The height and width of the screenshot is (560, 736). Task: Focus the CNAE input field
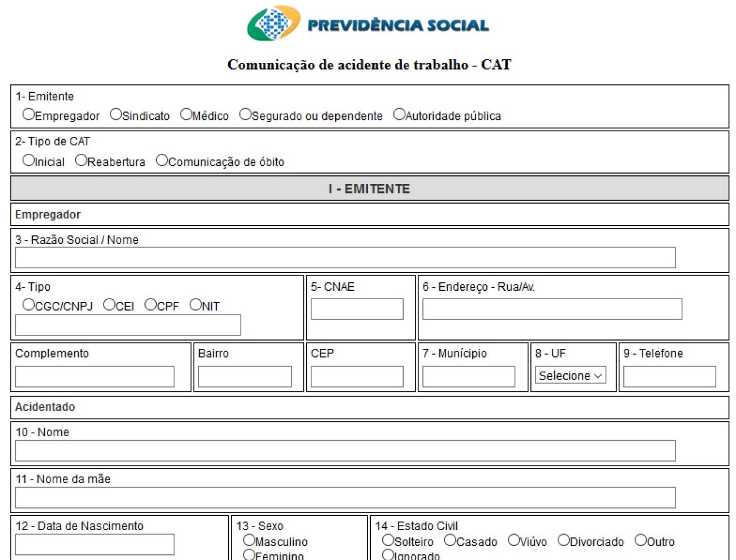coord(357,309)
